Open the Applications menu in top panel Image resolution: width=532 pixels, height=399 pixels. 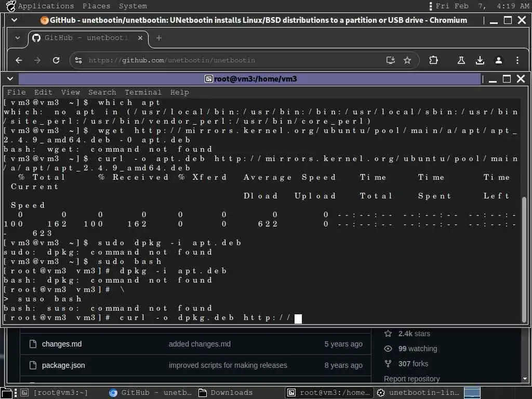click(46, 6)
